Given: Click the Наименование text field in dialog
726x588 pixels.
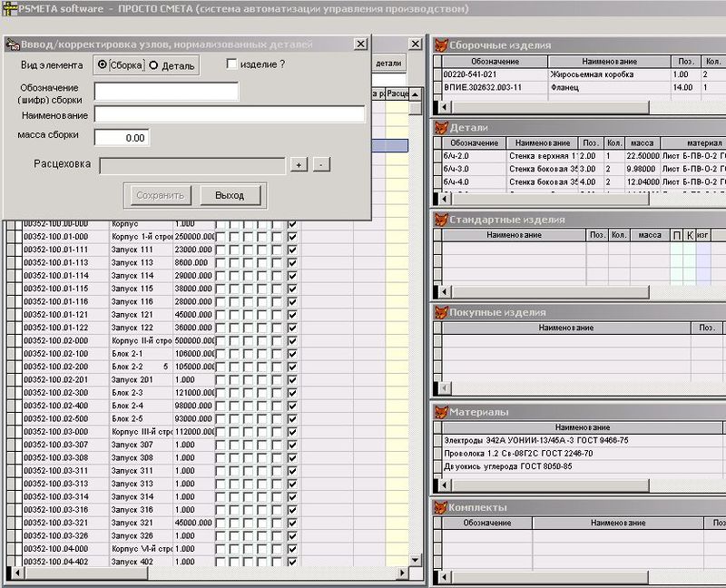Looking at the screenshot, I should click(229, 114).
